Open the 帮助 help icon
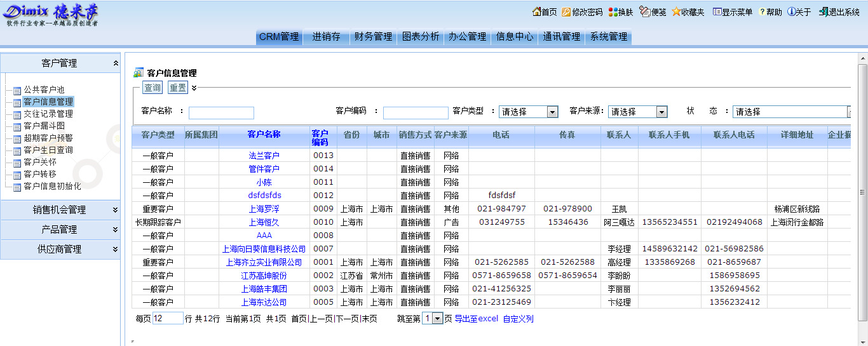868x346 pixels. (x=762, y=12)
